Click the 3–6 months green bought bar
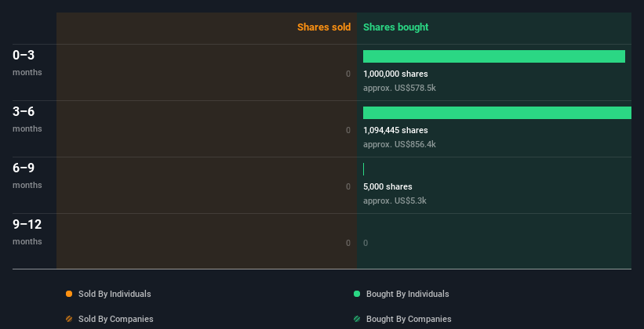This screenshot has width=644, height=329. coord(497,113)
